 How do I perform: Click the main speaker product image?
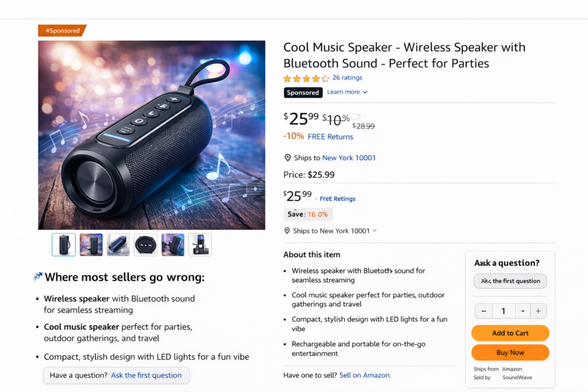click(152, 135)
